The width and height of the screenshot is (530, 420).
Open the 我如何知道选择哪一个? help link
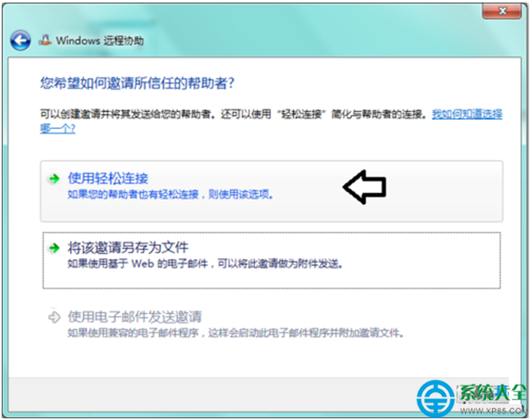click(467, 114)
